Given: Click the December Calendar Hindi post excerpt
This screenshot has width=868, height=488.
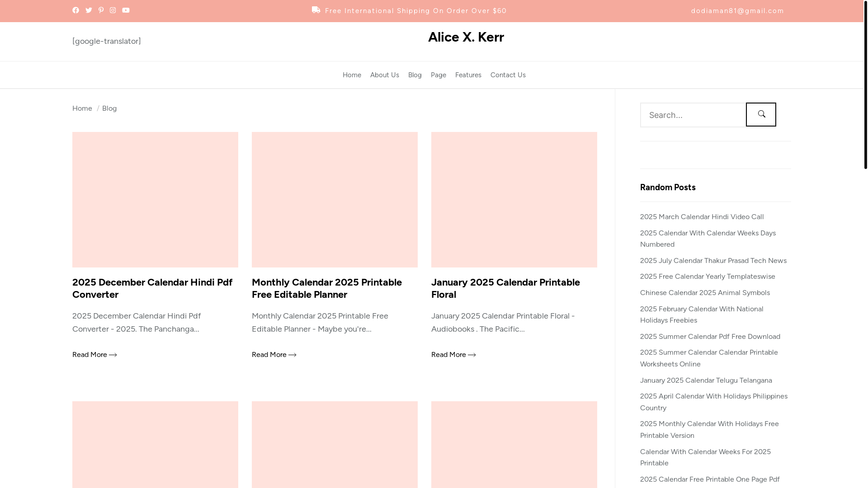Looking at the screenshot, I should 137,323.
